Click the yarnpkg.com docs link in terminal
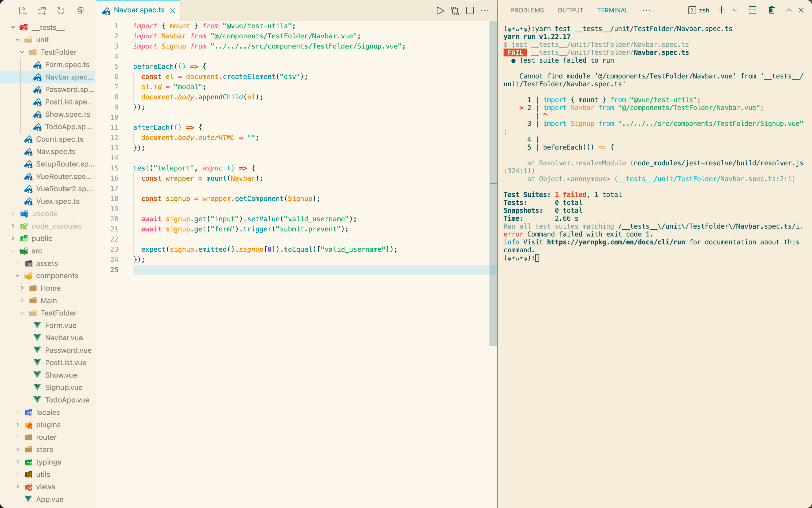This screenshot has height=508, width=812. [x=616, y=242]
